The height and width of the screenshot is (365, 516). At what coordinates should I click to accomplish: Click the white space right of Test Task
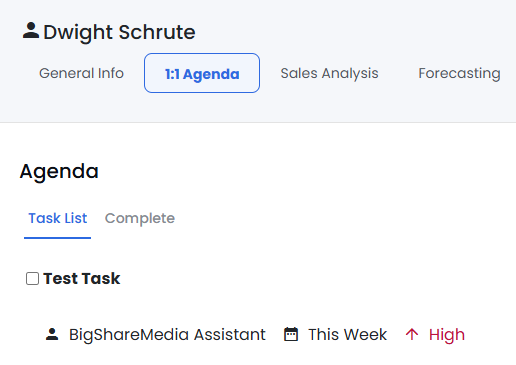pos(317,278)
